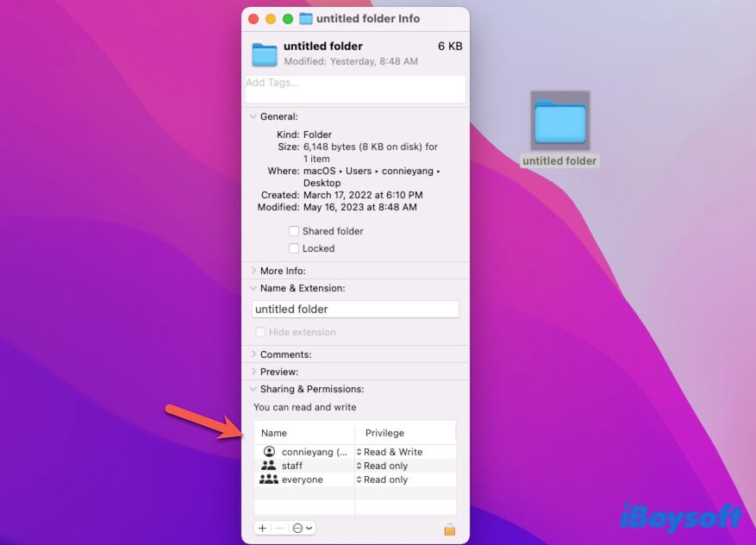Toggle the Hide extension checkbox
This screenshot has width=756, height=545.
(x=260, y=332)
